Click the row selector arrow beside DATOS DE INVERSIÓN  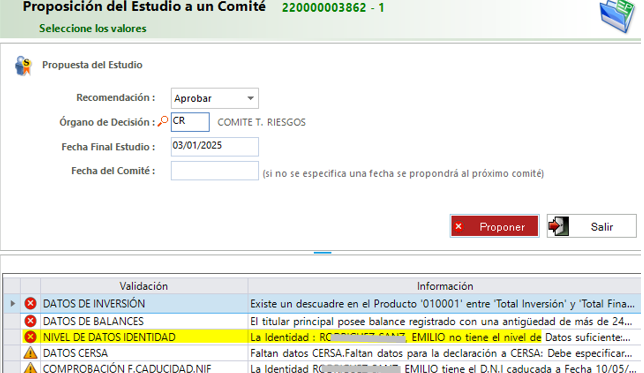point(12,304)
